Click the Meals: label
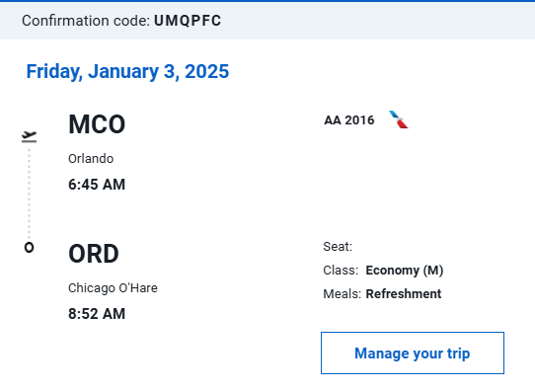 [342, 293]
